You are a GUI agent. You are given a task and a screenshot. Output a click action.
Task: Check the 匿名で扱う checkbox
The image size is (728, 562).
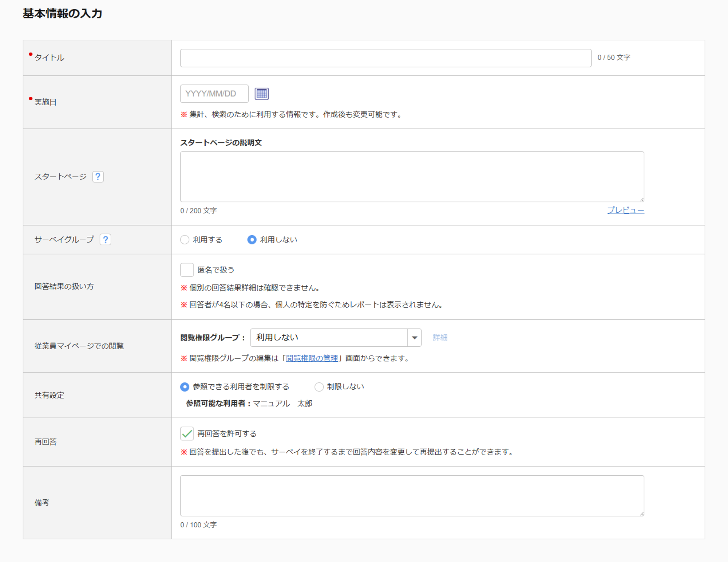[187, 270]
